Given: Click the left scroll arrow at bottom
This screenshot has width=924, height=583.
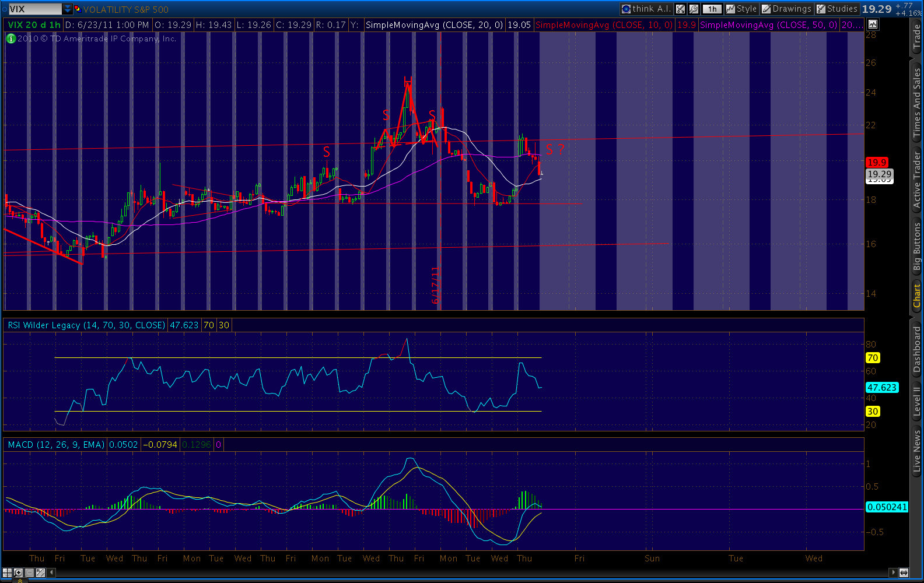Looking at the screenshot, I should pyautogui.click(x=52, y=573).
